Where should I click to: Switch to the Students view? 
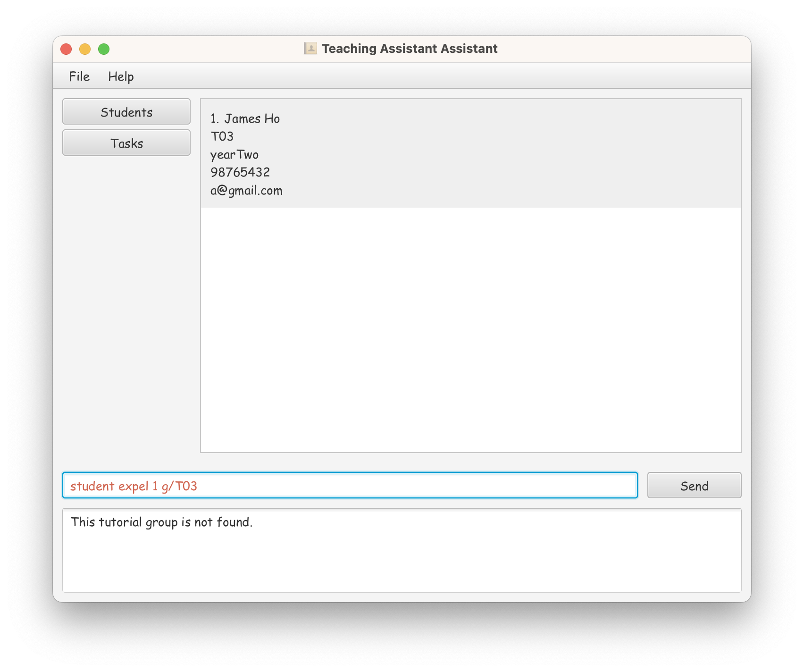(126, 112)
